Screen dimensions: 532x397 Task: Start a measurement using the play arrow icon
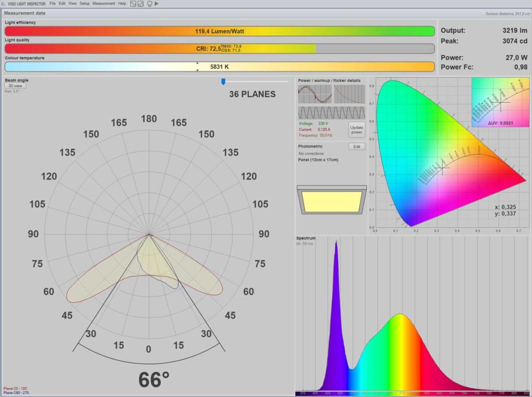[x=157, y=4]
